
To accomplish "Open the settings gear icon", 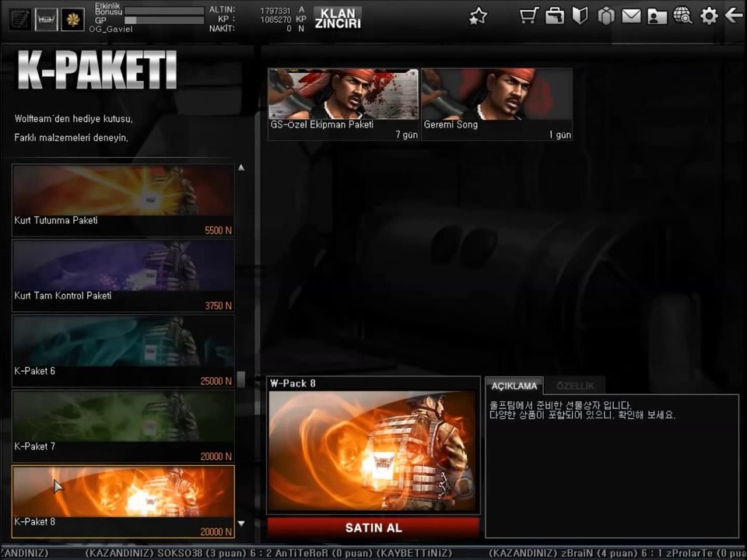I will click(709, 16).
